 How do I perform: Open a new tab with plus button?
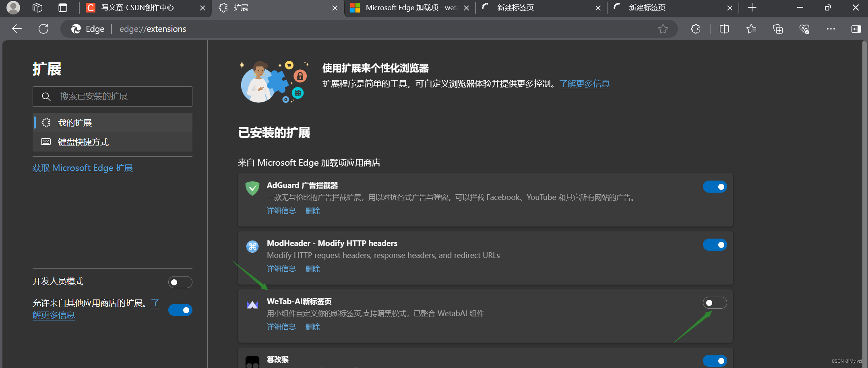click(x=752, y=8)
